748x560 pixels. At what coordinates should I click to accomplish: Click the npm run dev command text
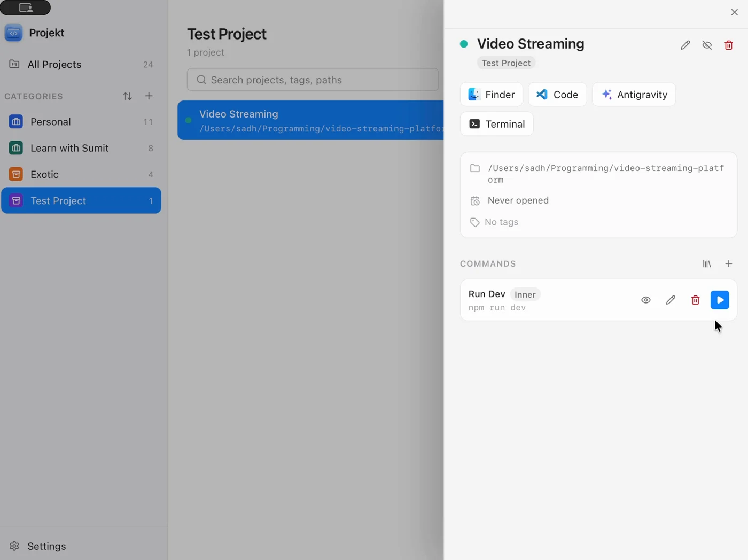[497, 308]
